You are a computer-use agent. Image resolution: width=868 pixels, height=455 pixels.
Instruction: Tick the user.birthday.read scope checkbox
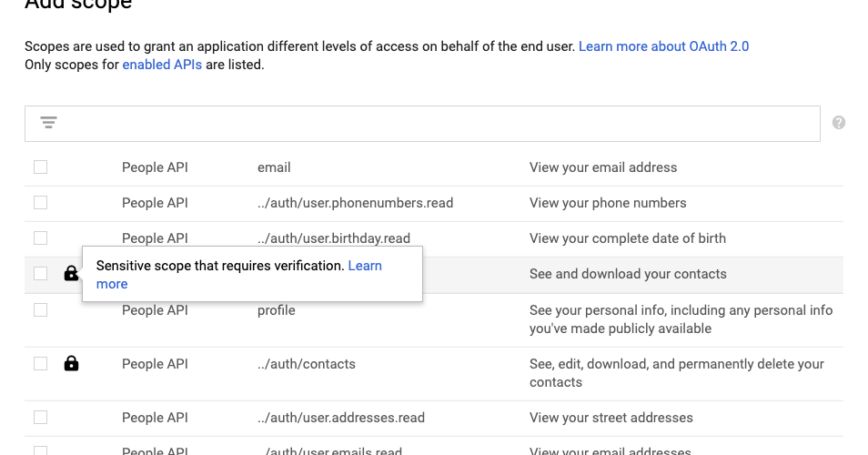[x=40, y=238]
